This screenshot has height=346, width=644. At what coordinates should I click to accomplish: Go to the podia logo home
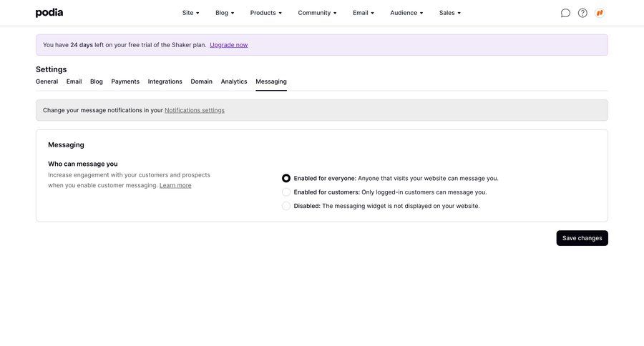point(49,13)
